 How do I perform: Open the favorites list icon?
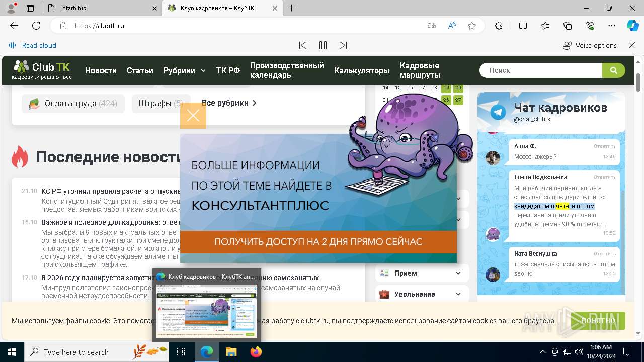click(x=545, y=26)
